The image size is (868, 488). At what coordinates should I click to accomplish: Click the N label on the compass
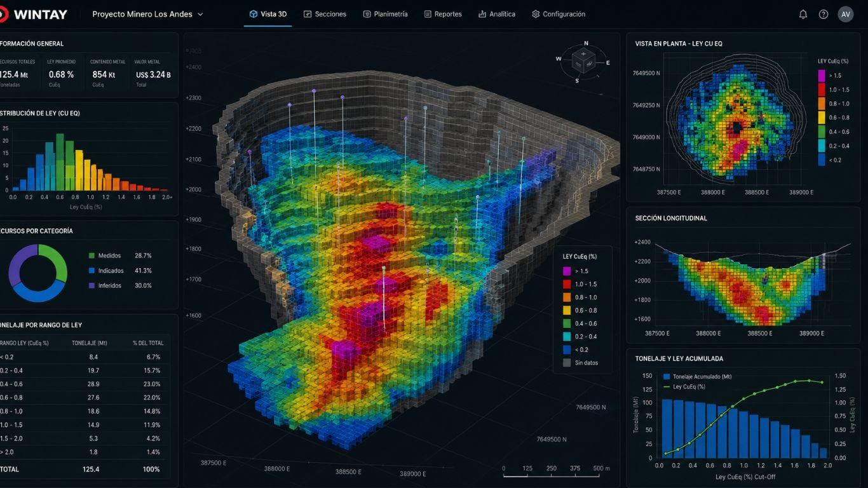[x=586, y=43]
